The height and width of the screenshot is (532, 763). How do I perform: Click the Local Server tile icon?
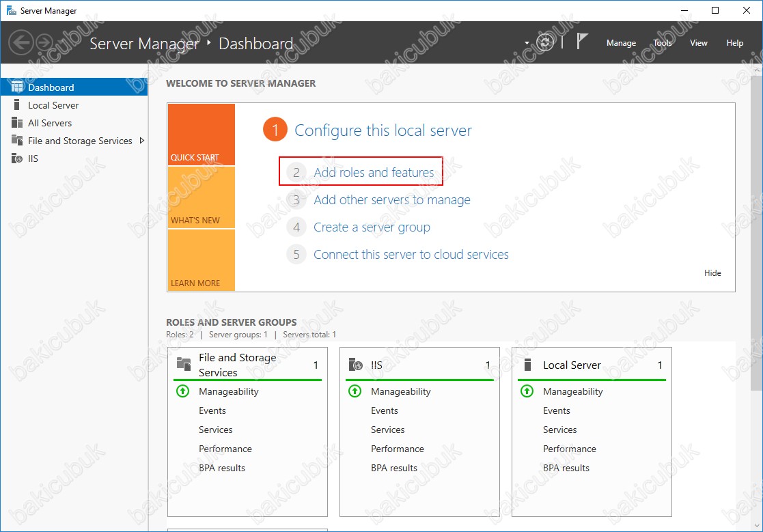click(x=527, y=365)
